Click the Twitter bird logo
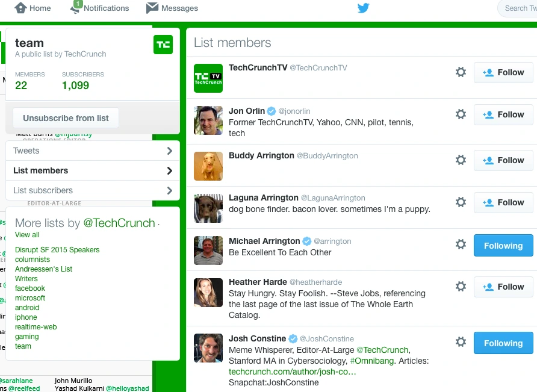Screen dimensions: 537x392 point(364,8)
